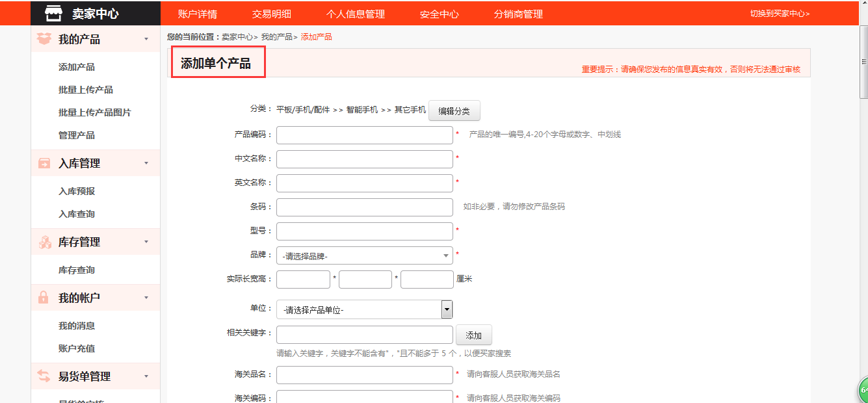Image resolution: width=868 pixels, height=403 pixels.
Task: Click the 添加 keyword button
Action: click(473, 335)
